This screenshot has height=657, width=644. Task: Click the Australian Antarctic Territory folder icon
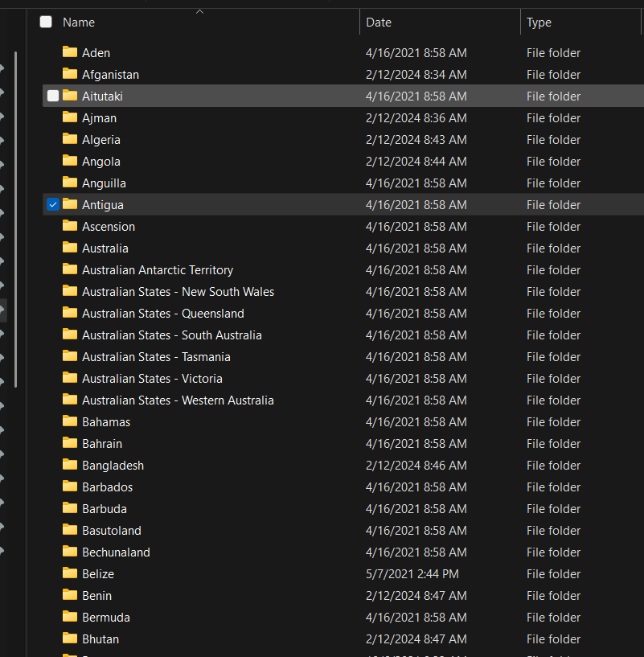tap(70, 270)
